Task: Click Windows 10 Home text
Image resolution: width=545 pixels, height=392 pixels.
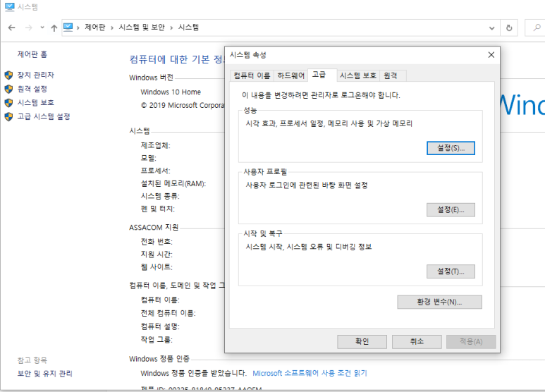Action: coord(171,92)
